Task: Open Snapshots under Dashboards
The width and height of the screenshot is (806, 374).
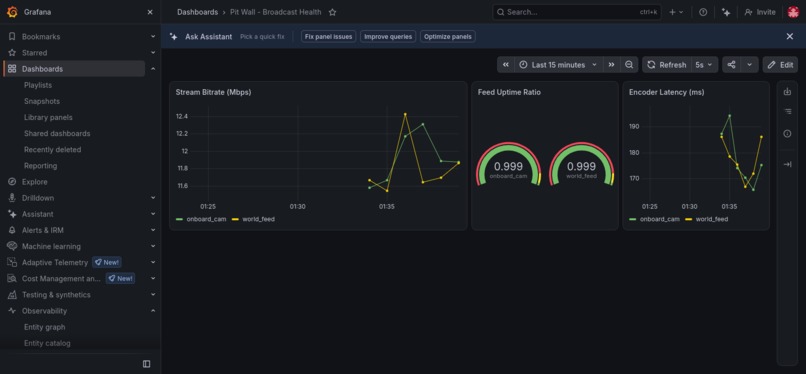Action: point(42,101)
